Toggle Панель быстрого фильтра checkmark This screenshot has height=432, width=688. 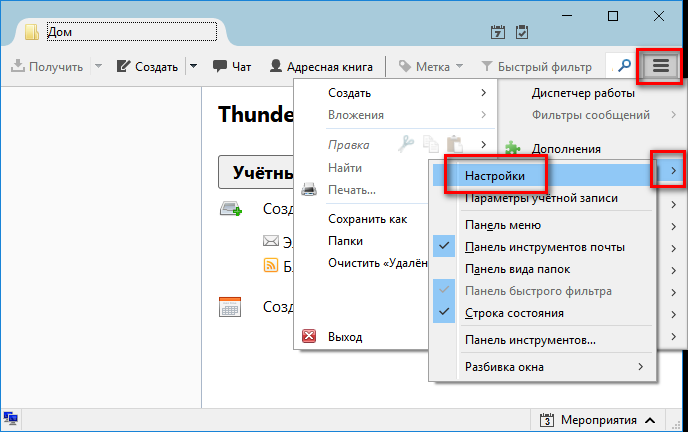(444, 290)
